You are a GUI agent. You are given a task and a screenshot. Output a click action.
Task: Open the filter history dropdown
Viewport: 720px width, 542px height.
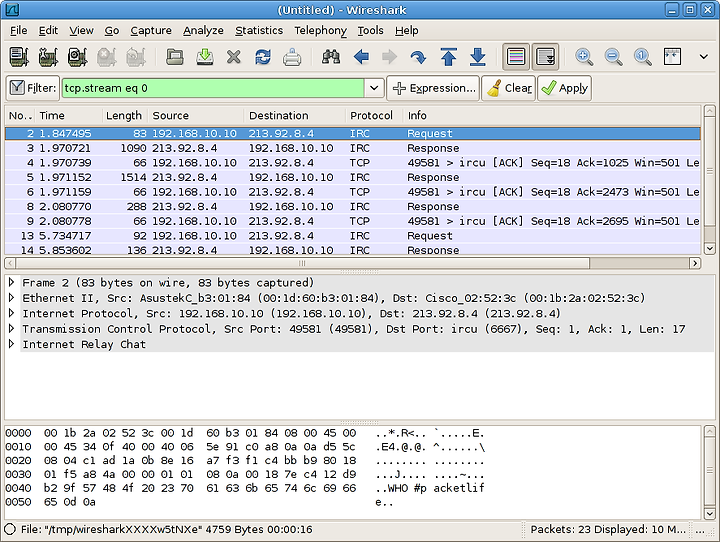click(374, 88)
